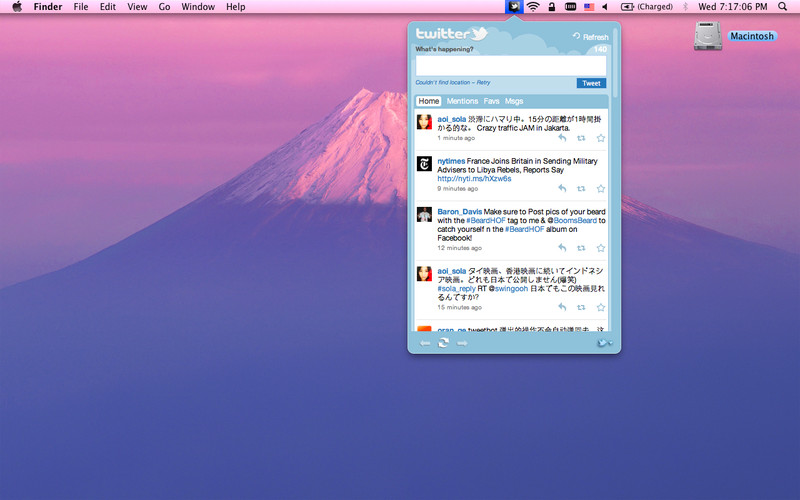Click the reload arrows icon in bottom bar
The height and width of the screenshot is (500, 800).
(443, 343)
